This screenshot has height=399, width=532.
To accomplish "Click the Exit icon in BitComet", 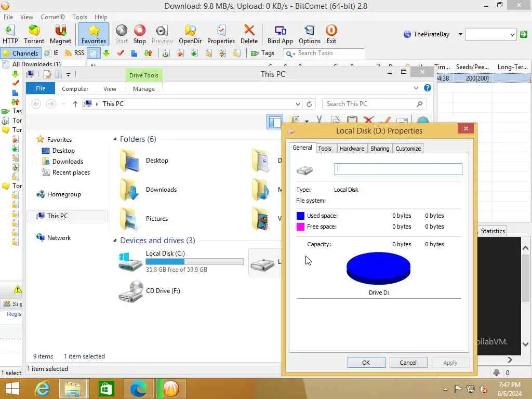I will (x=331, y=34).
